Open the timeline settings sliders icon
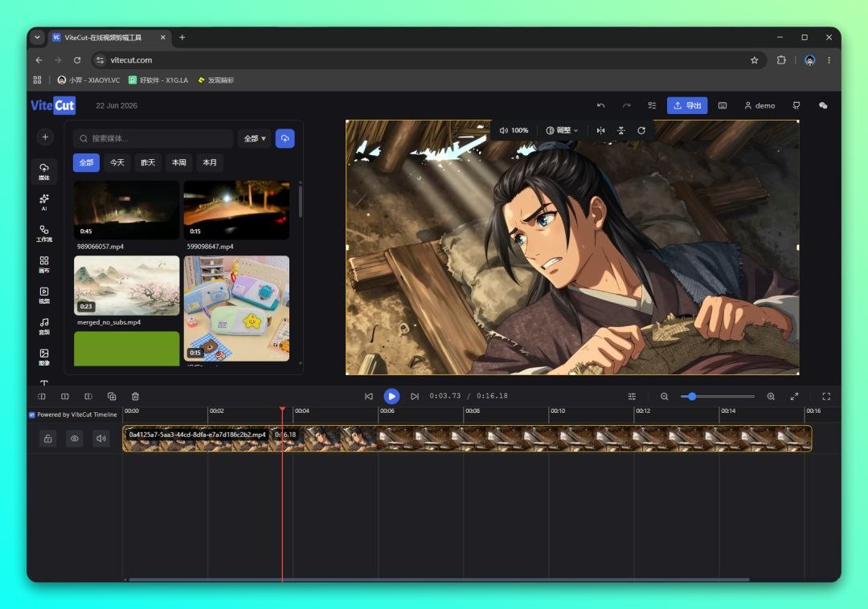 tap(632, 397)
